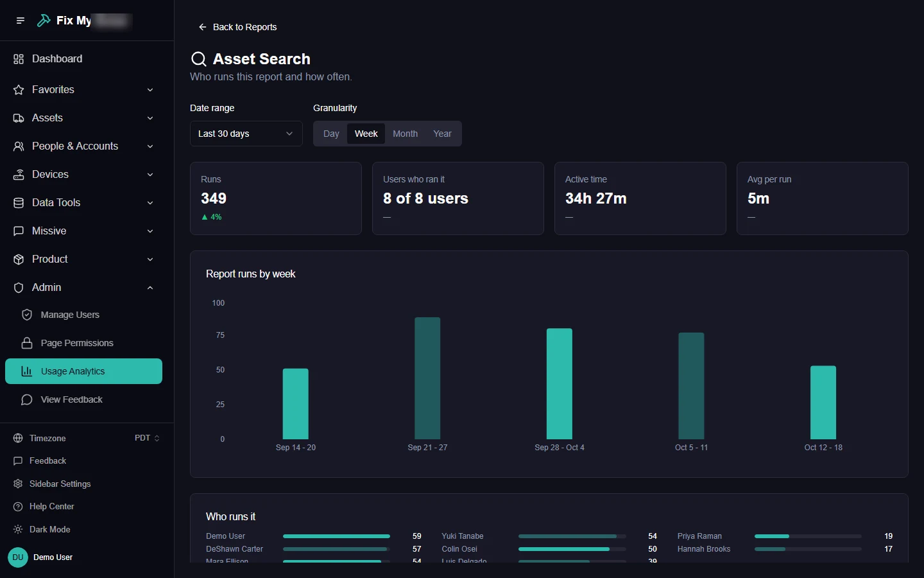
Task: Go back to Reports
Action: (x=237, y=27)
